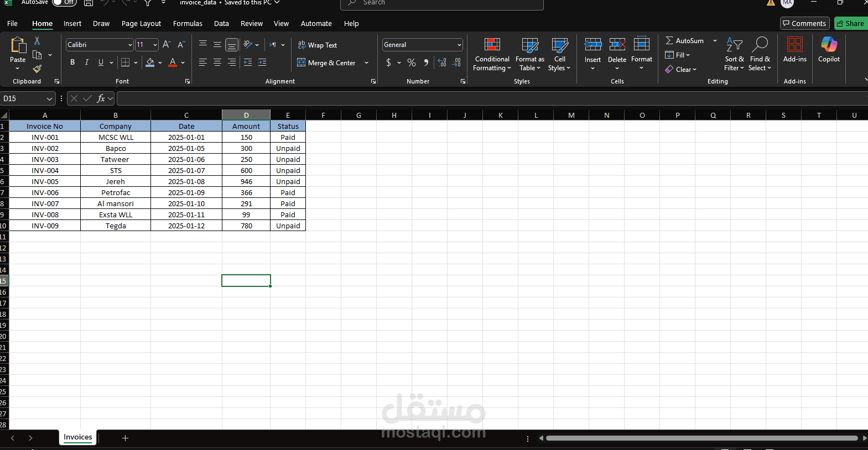Click the Paste clipboard icon
Image resolution: width=868 pixels, height=450 pixels.
point(18,46)
